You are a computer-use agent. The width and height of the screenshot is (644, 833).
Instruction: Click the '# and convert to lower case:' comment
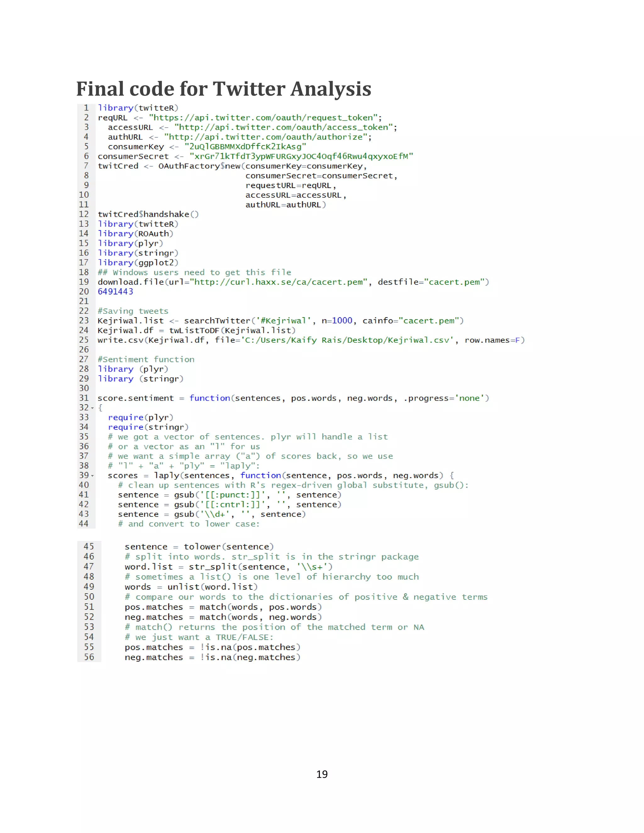(x=189, y=524)
